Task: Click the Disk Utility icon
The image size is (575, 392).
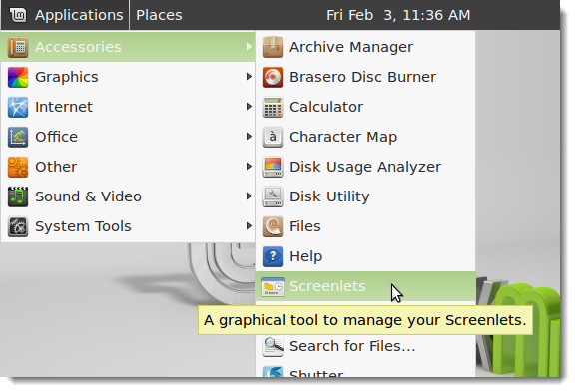Action: [273, 196]
